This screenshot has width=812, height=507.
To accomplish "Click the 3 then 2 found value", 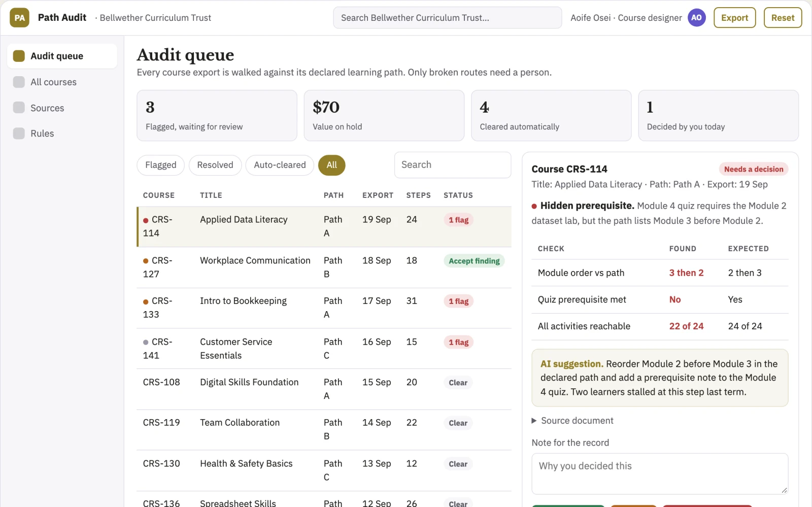I will (x=686, y=273).
